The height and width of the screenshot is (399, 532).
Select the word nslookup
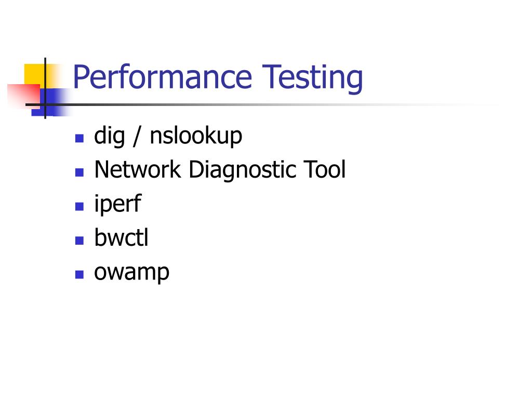click(196, 137)
